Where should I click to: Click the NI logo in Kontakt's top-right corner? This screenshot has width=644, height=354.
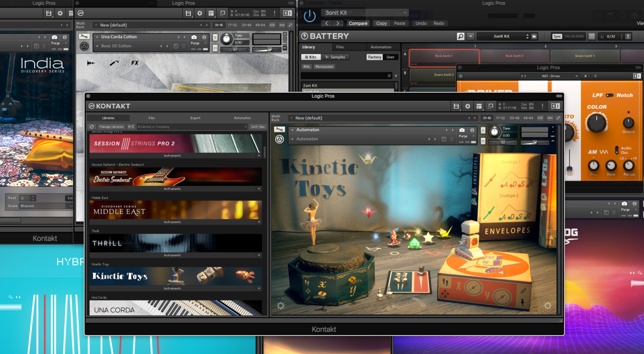[x=555, y=106]
